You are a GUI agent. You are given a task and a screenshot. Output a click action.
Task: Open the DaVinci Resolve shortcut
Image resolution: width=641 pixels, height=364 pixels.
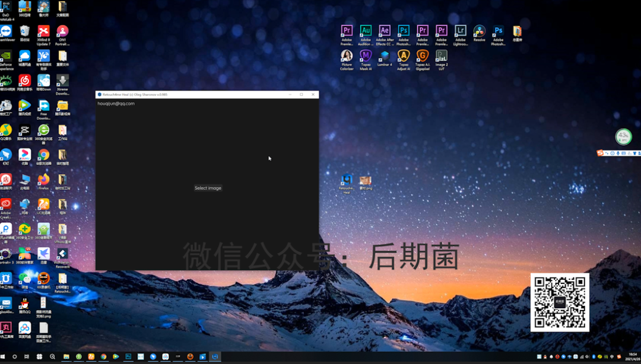479,31
